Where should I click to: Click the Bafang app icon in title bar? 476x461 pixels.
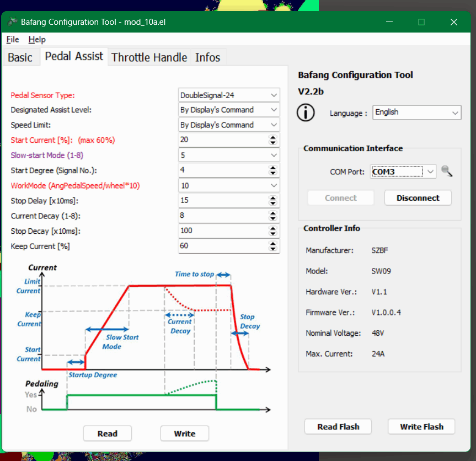(x=12, y=22)
